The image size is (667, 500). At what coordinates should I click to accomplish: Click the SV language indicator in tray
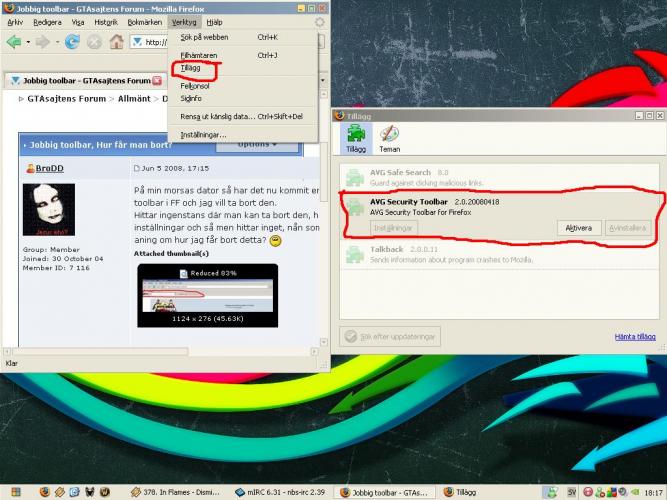click(x=572, y=492)
